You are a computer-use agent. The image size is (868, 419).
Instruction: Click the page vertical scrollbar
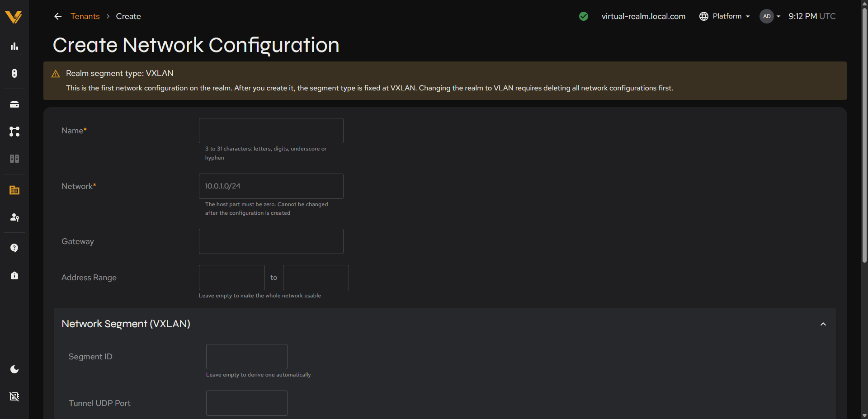[x=864, y=136]
